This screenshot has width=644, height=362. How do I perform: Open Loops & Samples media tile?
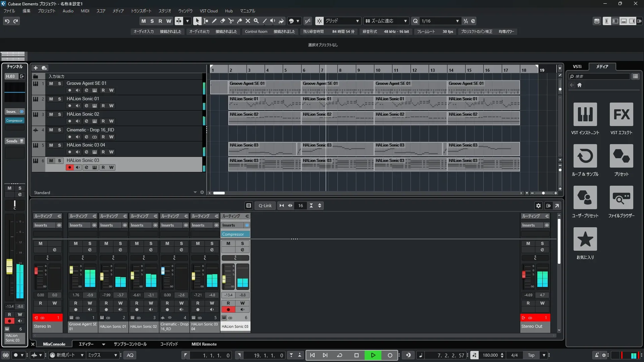(x=585, y=156)
